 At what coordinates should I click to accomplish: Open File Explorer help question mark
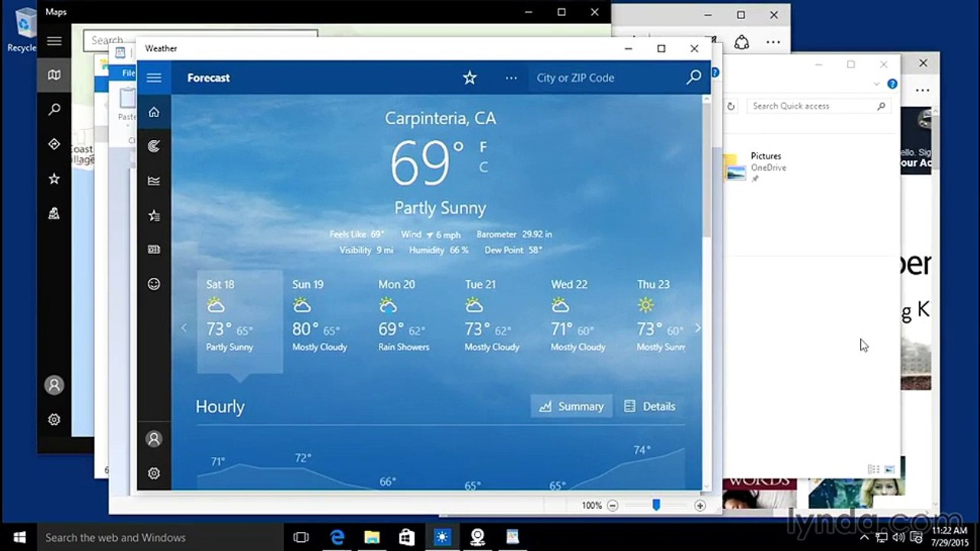(x=892, y=84)
